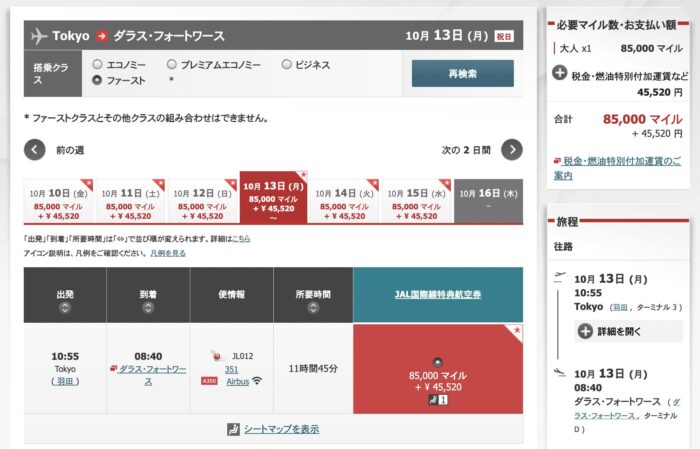Click the Wi-Fi icon in flight info
The width and height of the screenshot is (700, 449).
(257, 381)
